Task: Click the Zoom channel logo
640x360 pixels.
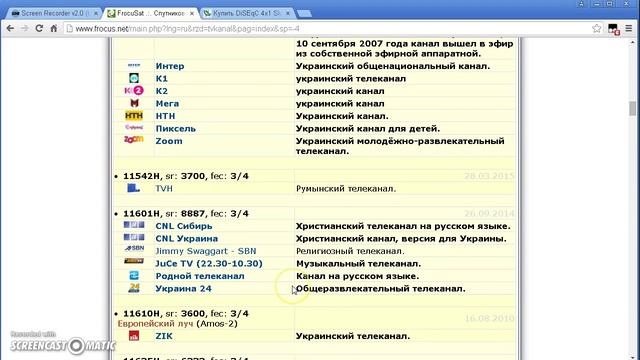Action: [x=134, y=140]
